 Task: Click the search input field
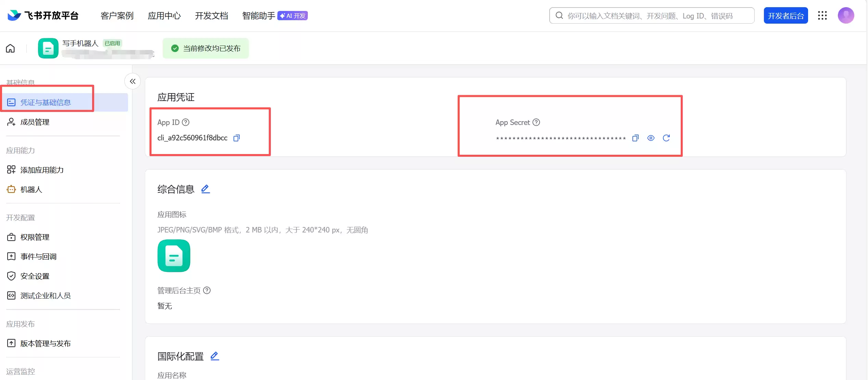click(651, 15)
